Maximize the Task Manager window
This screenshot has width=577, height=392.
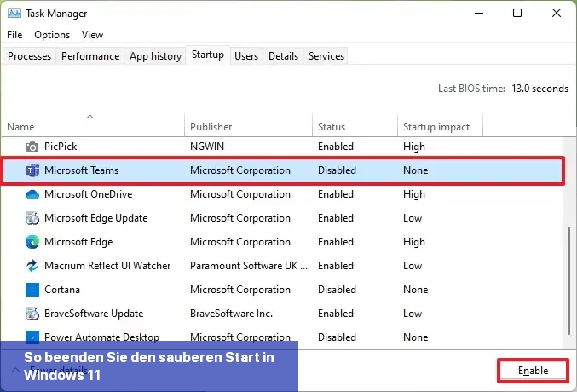517,14
